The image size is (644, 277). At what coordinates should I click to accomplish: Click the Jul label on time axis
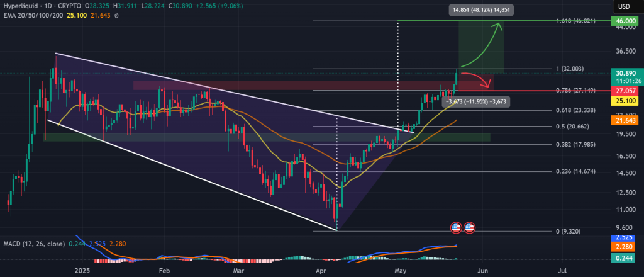[563, 271]
